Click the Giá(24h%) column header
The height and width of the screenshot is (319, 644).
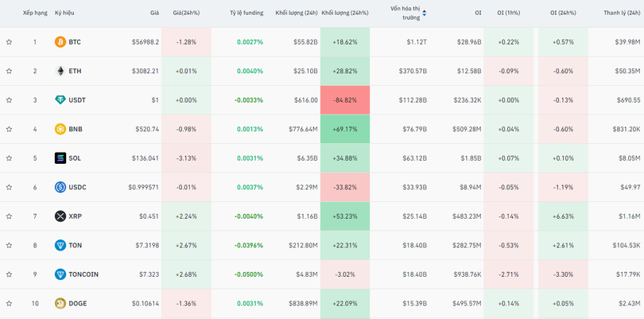point(186,14)
